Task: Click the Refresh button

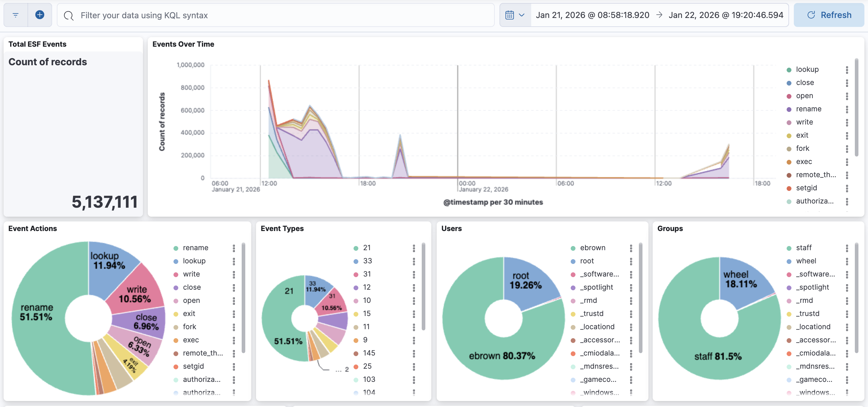Action: (x=829, y=15)
